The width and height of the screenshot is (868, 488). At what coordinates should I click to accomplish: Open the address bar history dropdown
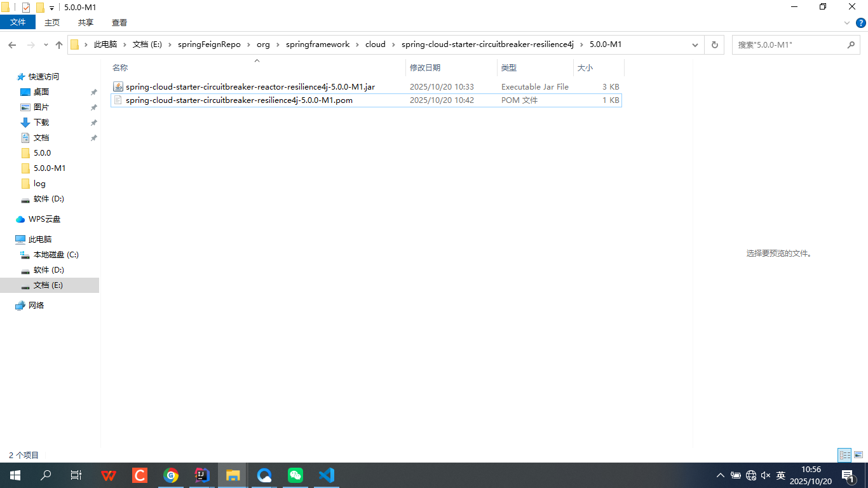point(695,45)
